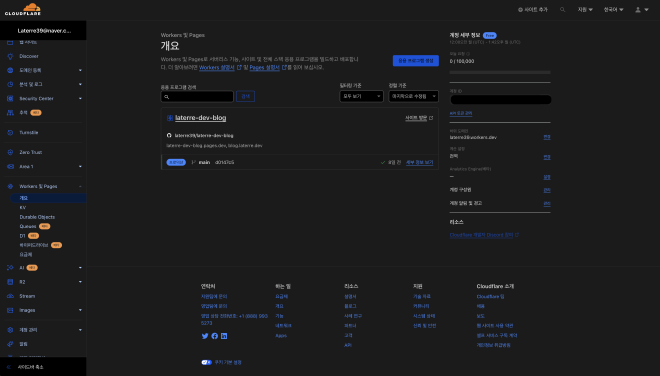Viewport: 660px width, 376px height.
Task: Toggle the footer cookie preferences switch
Action: tap(206, 362)
